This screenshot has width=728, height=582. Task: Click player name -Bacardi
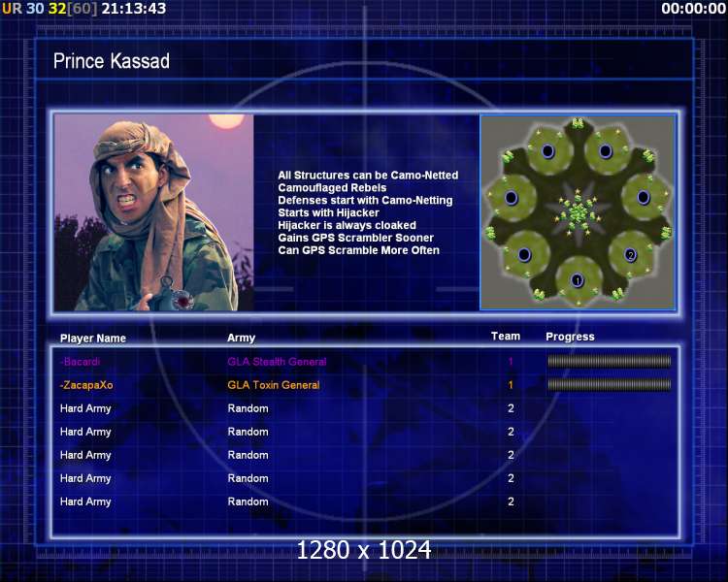80,362
